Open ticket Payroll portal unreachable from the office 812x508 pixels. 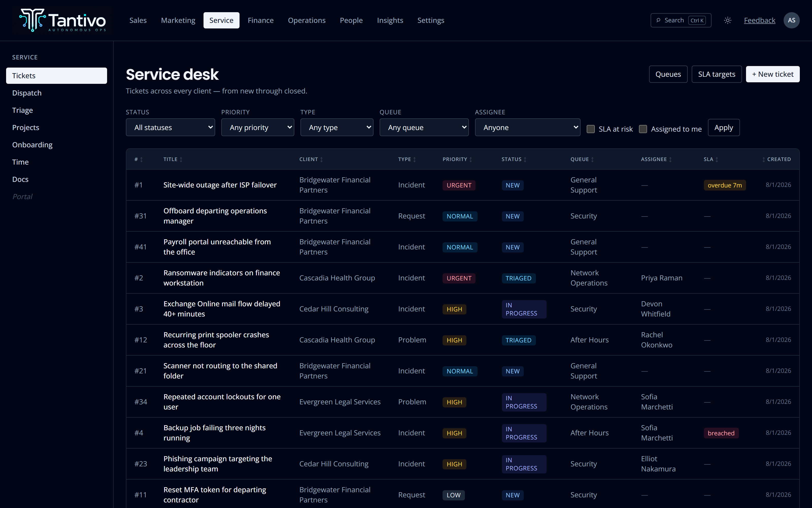[x=217, y=247]
